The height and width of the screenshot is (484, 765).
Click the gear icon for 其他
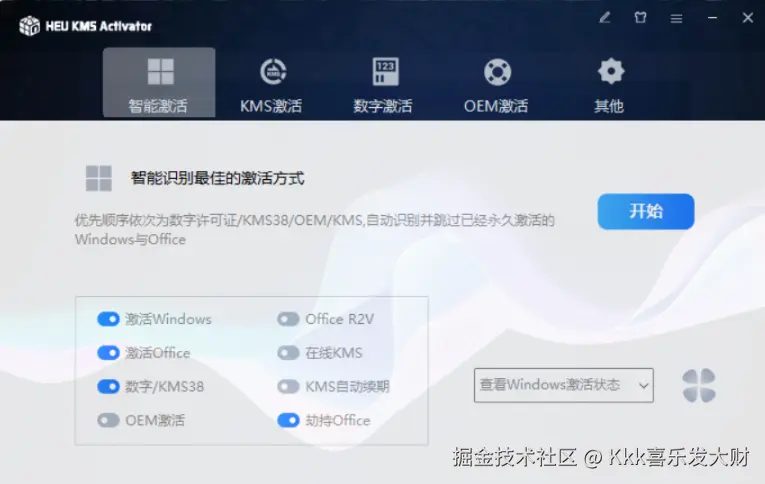pyautogui.click(x=611, y=71)
